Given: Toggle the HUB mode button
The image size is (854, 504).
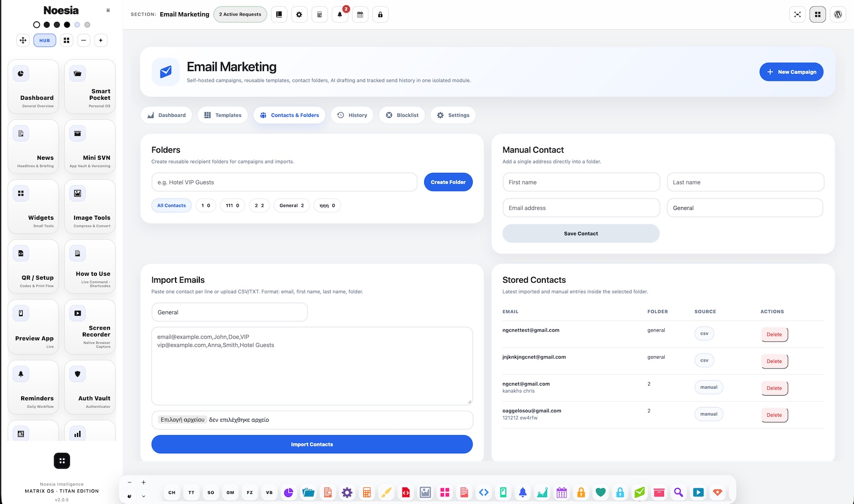Looking at the screenshot, I should [45, 40].
